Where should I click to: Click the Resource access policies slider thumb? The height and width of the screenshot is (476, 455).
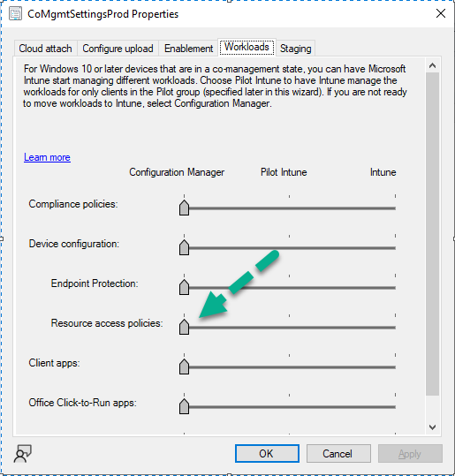[x=184, y=327]
